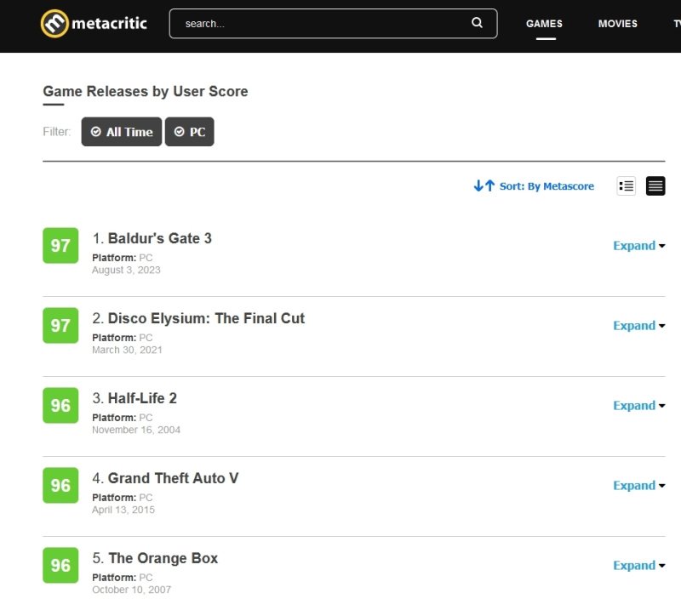The height and width of the screenshot is (616, 681).
Task: Click the sort arrows icon
Action: point(484,185)
